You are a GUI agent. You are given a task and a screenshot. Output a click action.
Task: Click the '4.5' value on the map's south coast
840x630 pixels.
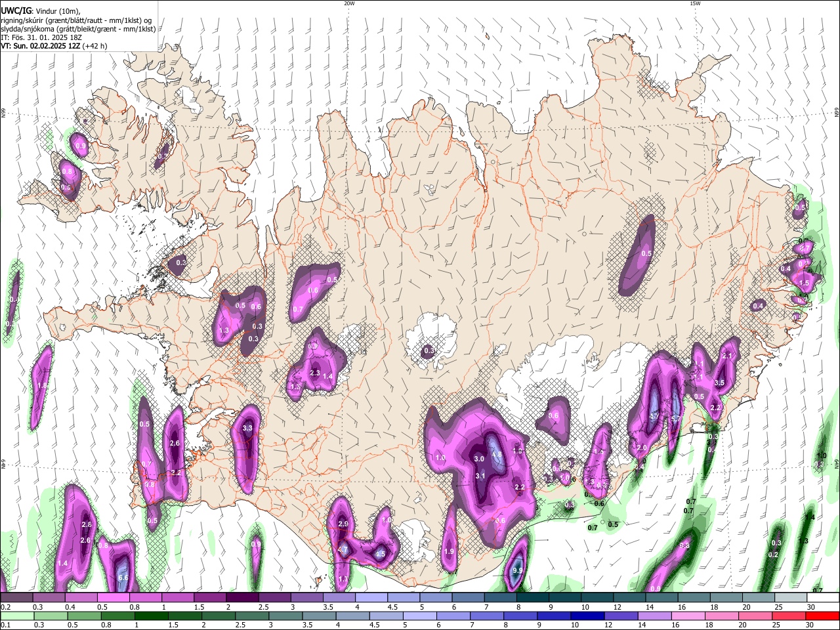point(381,554)
